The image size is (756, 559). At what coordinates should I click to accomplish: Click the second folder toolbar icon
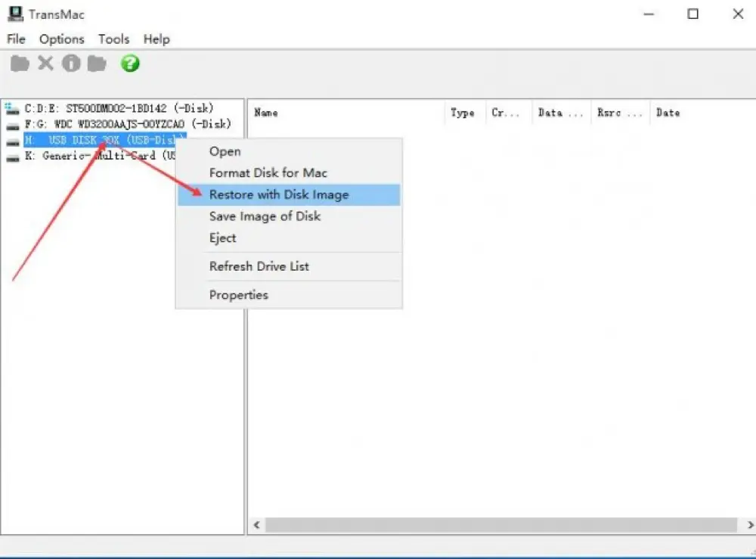click(x=97, y=64)
